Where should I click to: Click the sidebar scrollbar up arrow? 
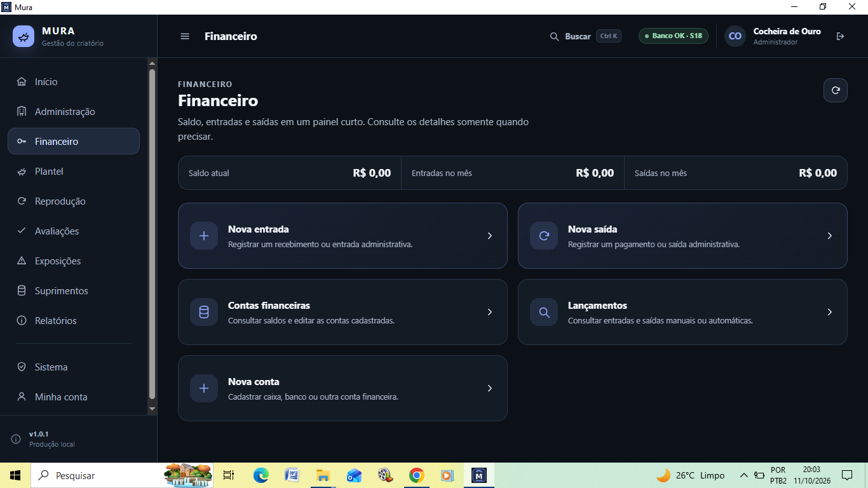[152, 63]
